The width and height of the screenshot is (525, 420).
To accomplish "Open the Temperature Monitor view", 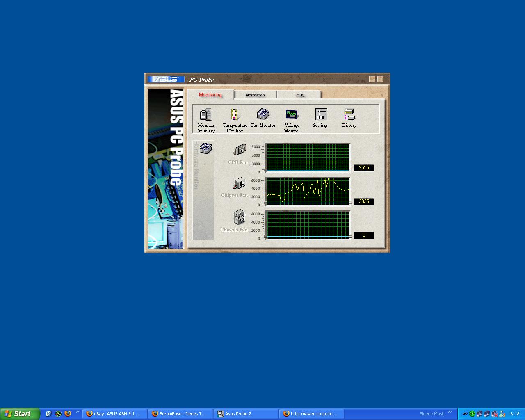I will 235,121.
